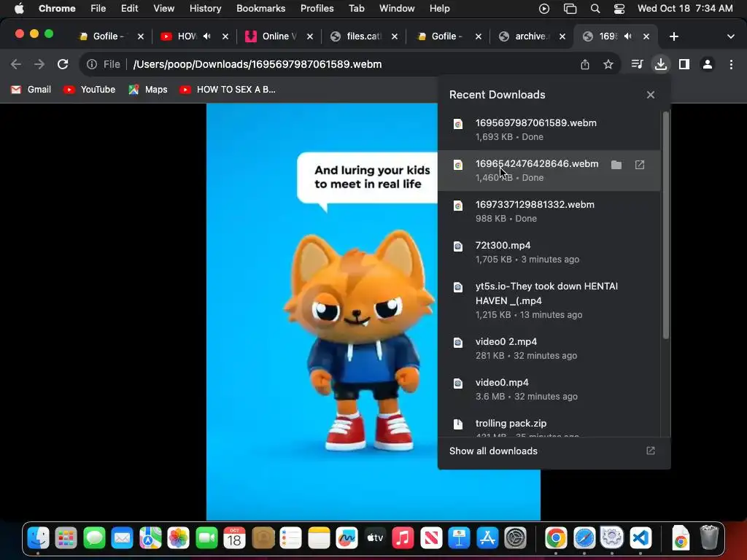Open Control Center in menu bar

pyautogui.click(x=619, y=9)
